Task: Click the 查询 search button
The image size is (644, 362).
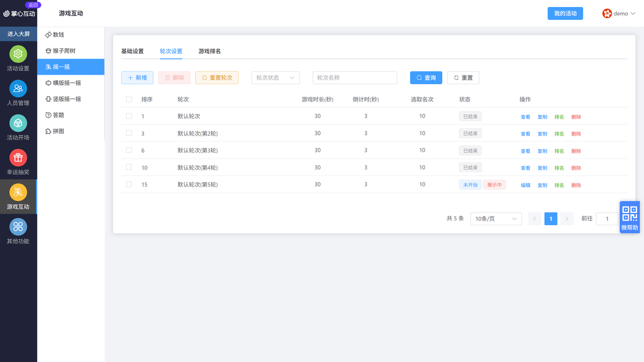Action: [x=426, y=78]
